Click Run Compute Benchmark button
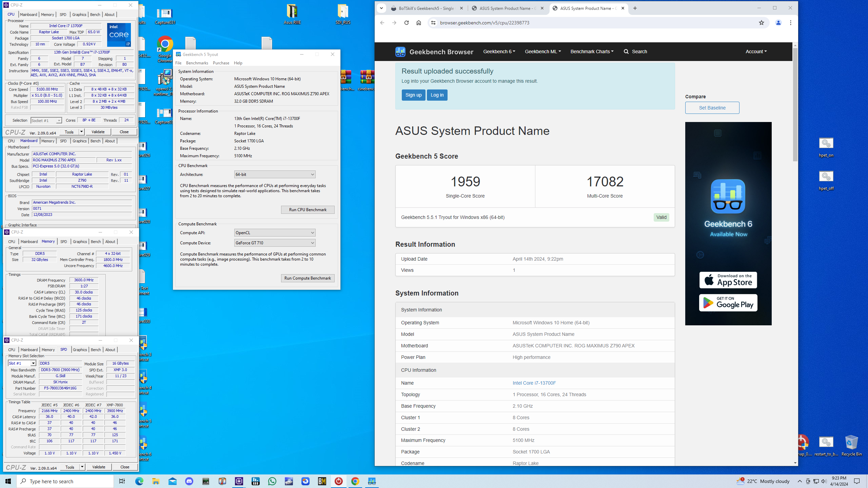This screenshot has height=488, width=868. (308, 278)
